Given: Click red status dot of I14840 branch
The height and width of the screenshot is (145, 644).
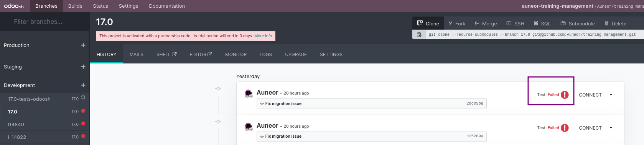Looking at the screenshot, I should point(83,123).
